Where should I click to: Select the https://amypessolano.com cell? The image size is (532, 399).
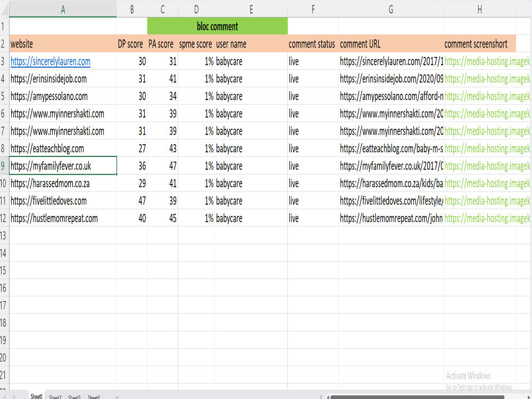63,96
